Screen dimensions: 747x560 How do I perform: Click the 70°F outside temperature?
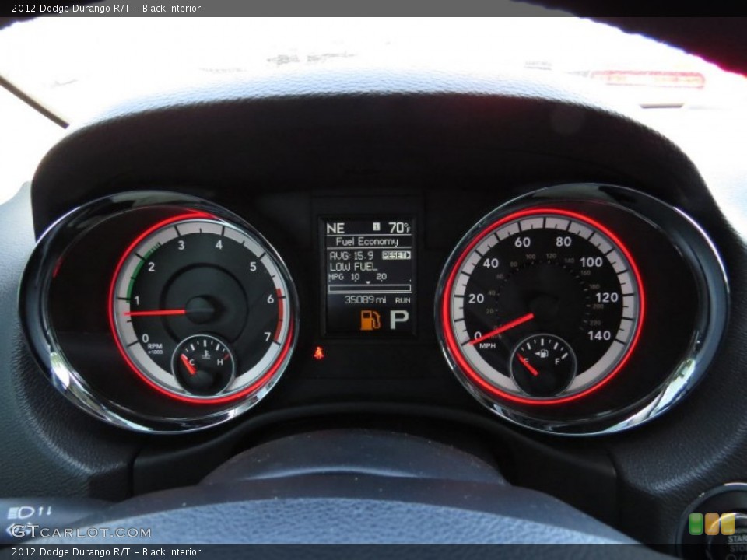[399, 228]
